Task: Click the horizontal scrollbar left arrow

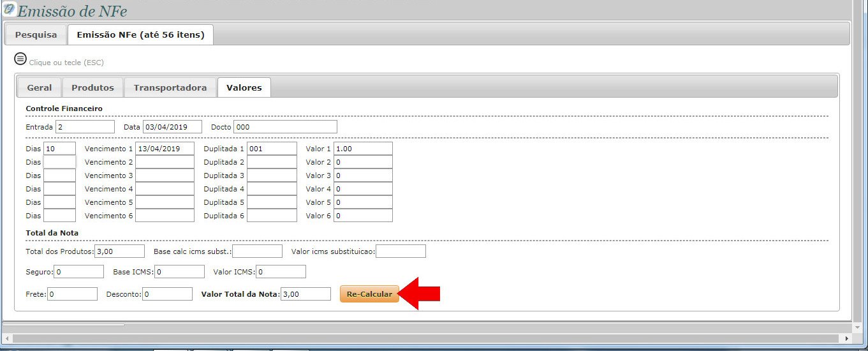Action: [6, 338]
